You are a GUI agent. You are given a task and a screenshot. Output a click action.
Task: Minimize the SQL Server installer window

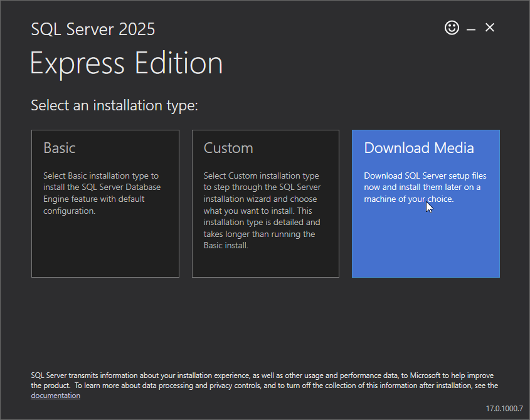click(471, 28)
